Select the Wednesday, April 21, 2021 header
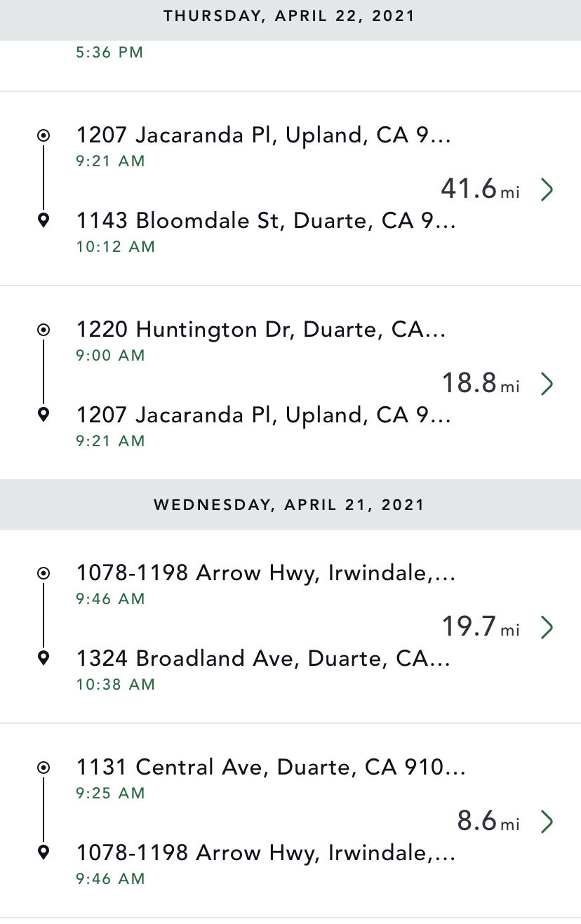Image resolution: width=581 pixels, height=924 pixels. [x=290, y=504]
